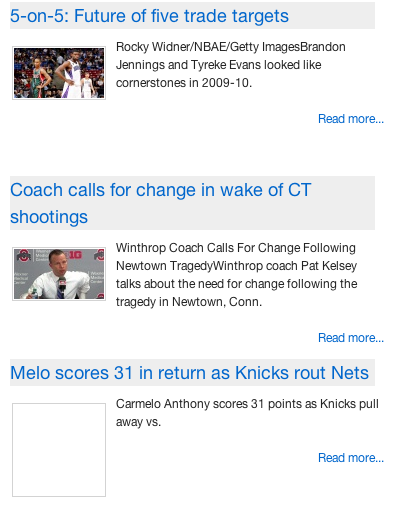
Task: Click the cornerstones in 2009-10 summary line
Action: [x=184, y=83]
